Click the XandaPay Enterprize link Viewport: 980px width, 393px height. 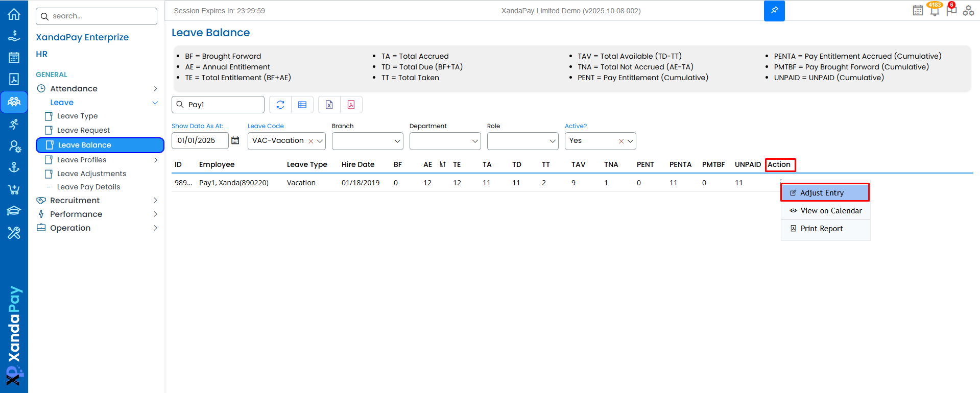click(x=82, y=37)
